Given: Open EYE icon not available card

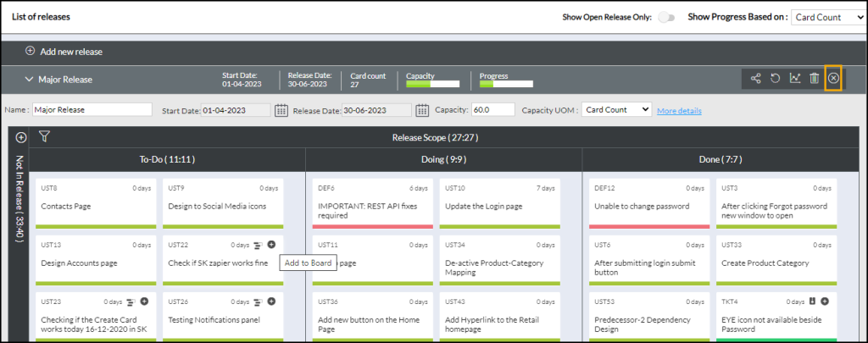Looking at the screenshot, I should pos(776,317).
